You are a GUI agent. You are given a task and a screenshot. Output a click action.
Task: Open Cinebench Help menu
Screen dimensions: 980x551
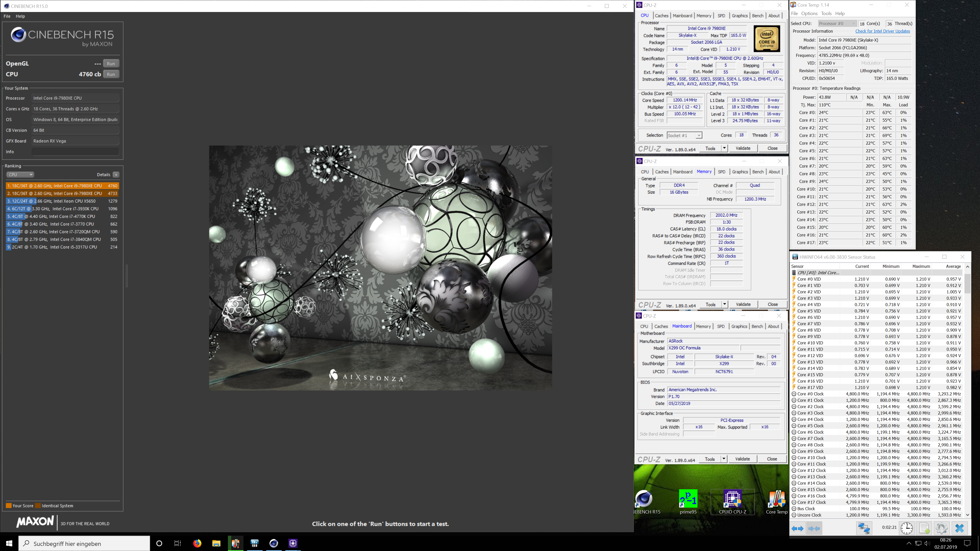(20, 16)
